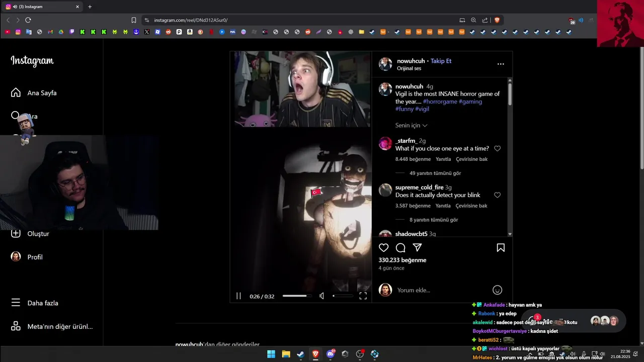See translation of the _starfm_ comment
The height and width of the screenshot is (362, 644).
471,159
